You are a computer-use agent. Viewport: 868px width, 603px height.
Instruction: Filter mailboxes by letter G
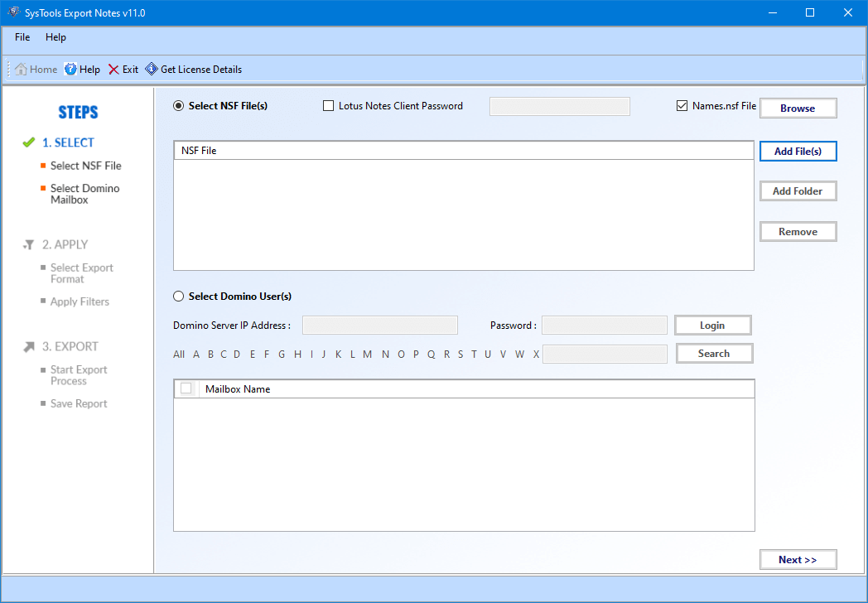(282, 355)
